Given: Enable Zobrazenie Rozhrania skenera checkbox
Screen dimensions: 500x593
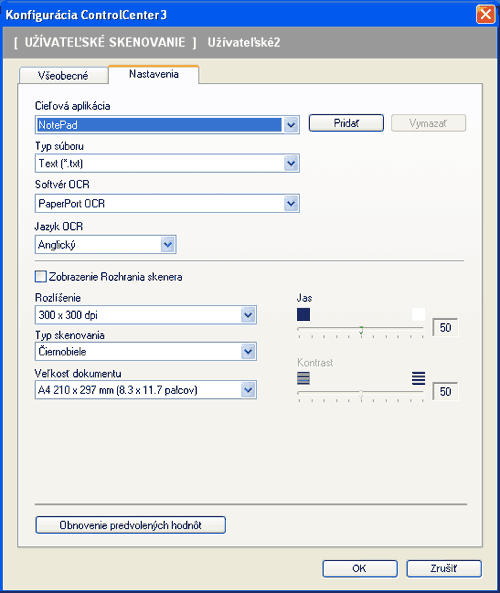Looking at the screenshot, I should (x=40, y=276).
